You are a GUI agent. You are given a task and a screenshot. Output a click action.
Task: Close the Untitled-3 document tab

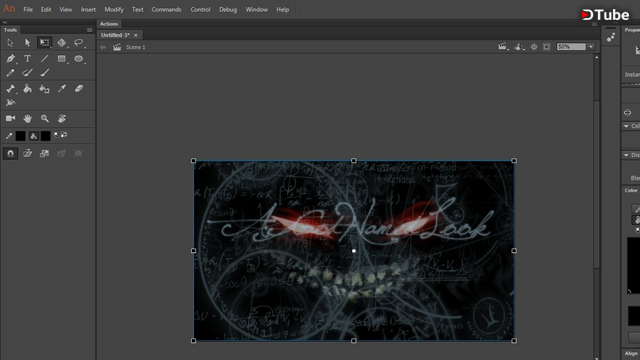pyautogui.click(x=136, y=35)
